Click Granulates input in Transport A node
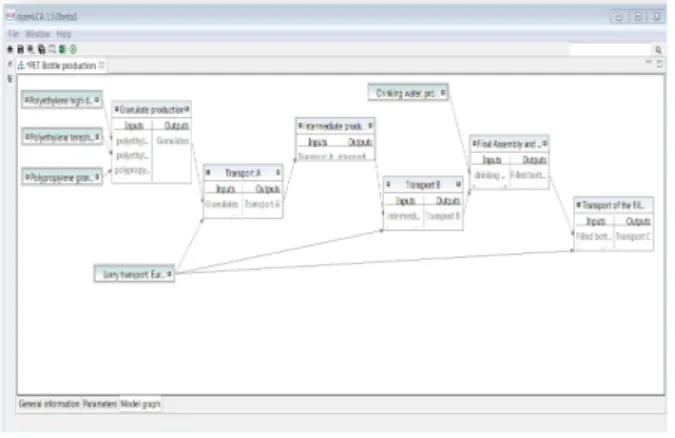 click(222, 204)
